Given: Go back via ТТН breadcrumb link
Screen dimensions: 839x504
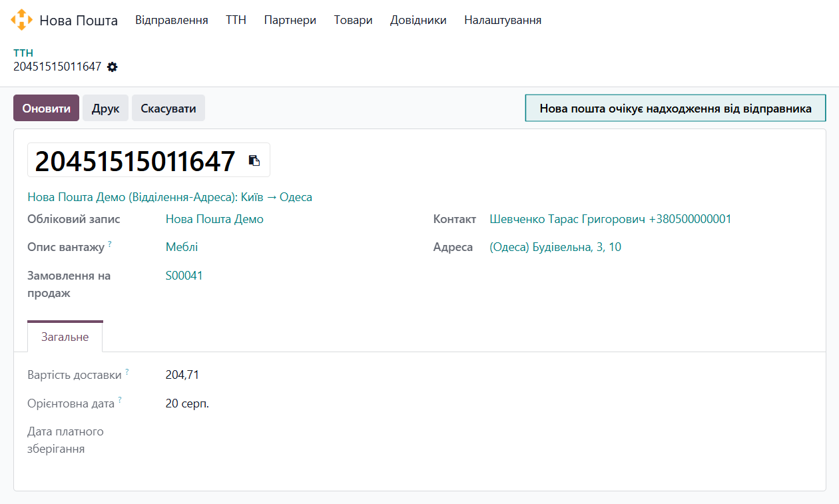Looking at the screenshot, I should (23, 53).
